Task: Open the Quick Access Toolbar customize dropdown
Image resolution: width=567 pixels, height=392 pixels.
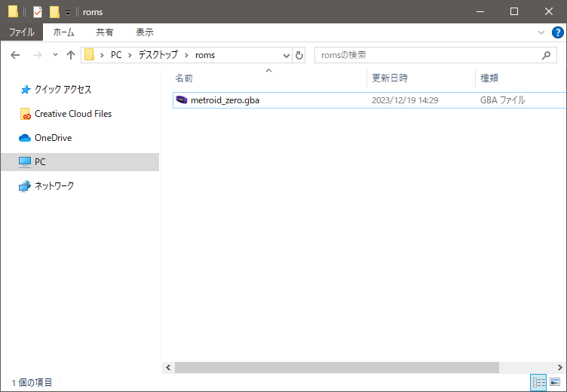Action: coord(68,13)
